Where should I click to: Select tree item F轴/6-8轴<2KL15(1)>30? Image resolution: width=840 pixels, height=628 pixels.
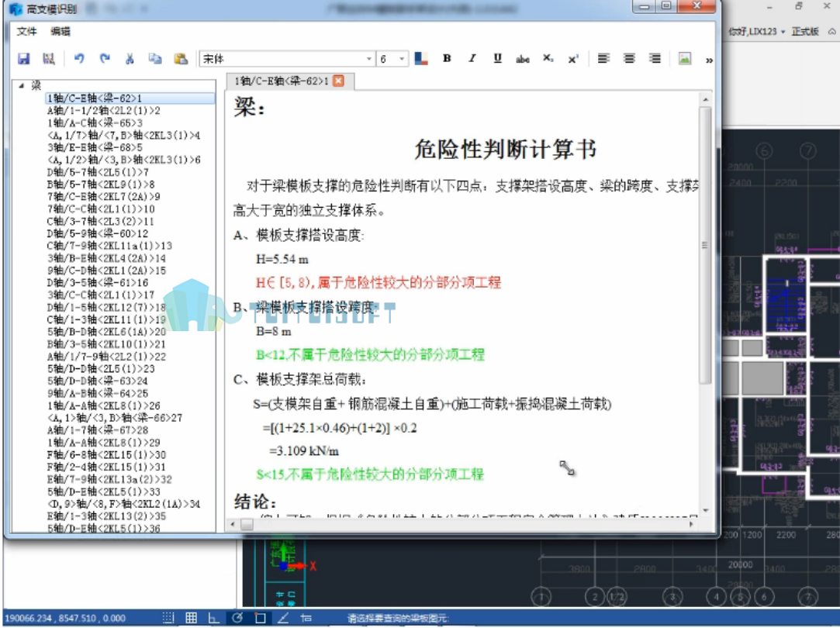point(106,454)
